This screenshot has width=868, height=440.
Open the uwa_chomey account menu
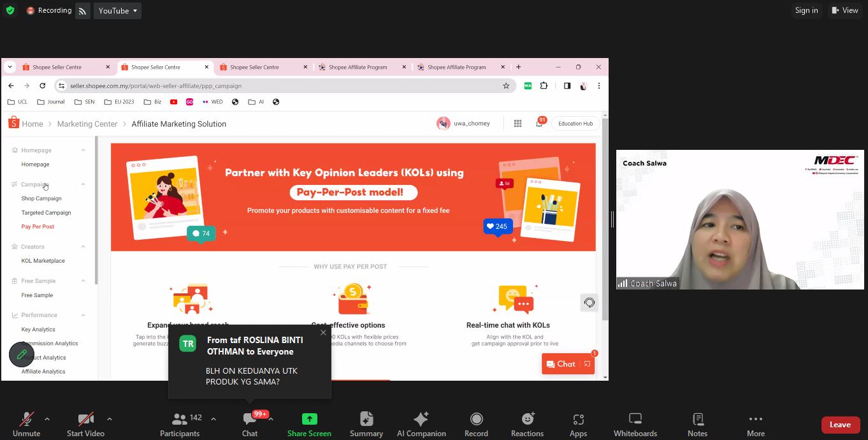pyautogui.click(x=463, y=123)
